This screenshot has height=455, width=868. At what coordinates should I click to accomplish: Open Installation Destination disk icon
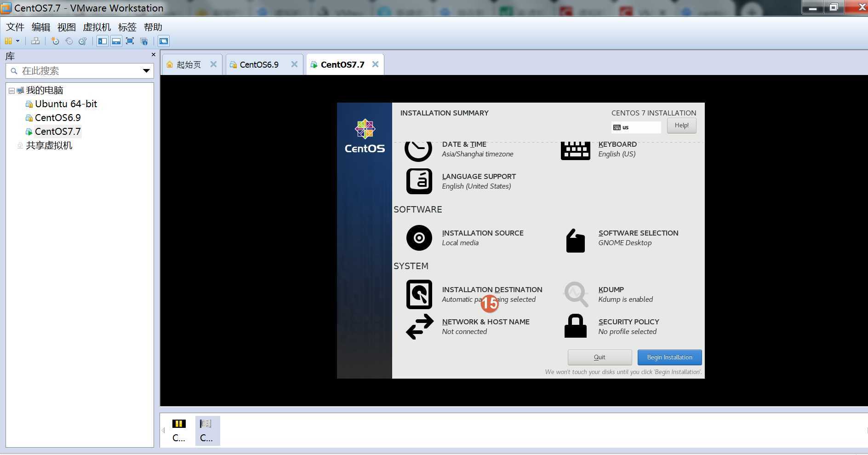[x=419, y=294]
